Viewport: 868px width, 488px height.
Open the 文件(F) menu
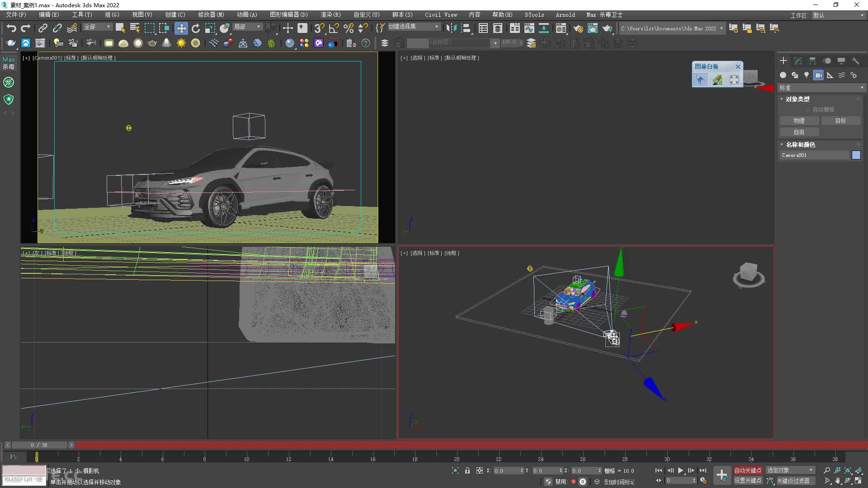tap(16, 15)
